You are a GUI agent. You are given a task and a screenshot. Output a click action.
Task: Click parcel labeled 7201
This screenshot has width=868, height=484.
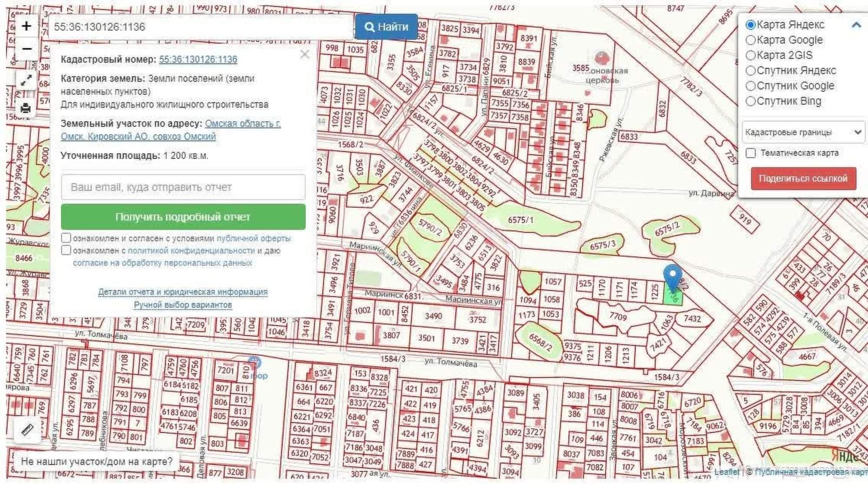tap(226, 370)
